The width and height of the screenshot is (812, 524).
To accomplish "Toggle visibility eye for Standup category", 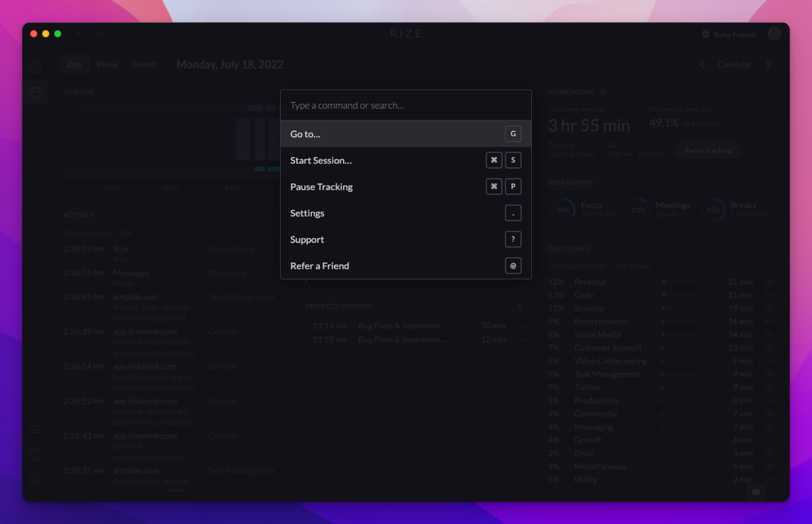I will [x=768, y=308].
